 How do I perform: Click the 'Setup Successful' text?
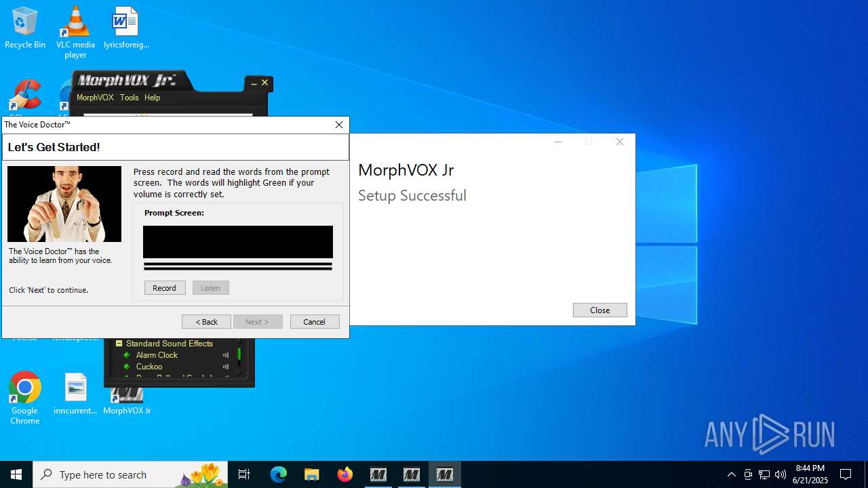click(x=412, y=195)
